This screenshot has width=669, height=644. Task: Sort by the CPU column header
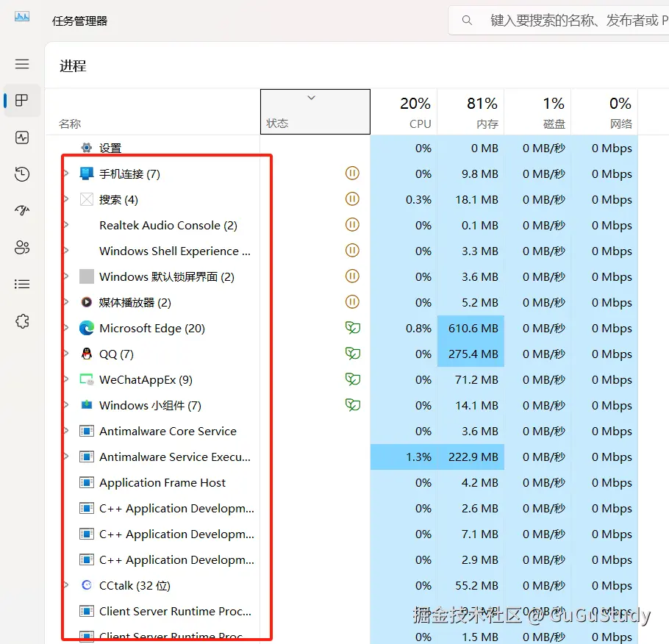(404, 112)
